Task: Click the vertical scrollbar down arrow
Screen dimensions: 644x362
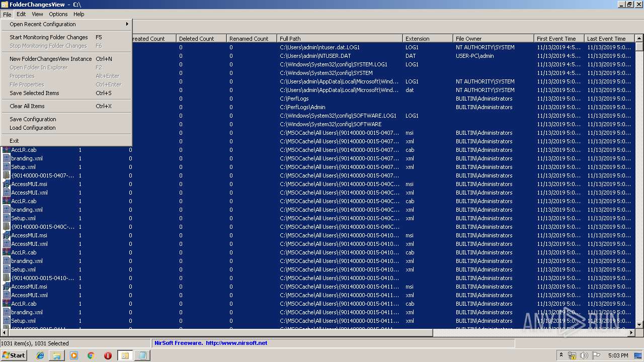Action: [639, 324]
